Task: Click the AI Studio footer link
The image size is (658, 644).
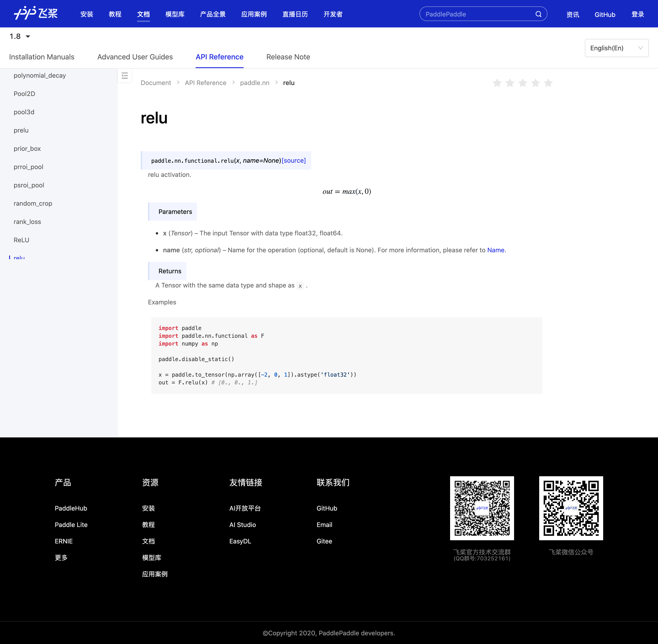Action: [x=242, y=525]
